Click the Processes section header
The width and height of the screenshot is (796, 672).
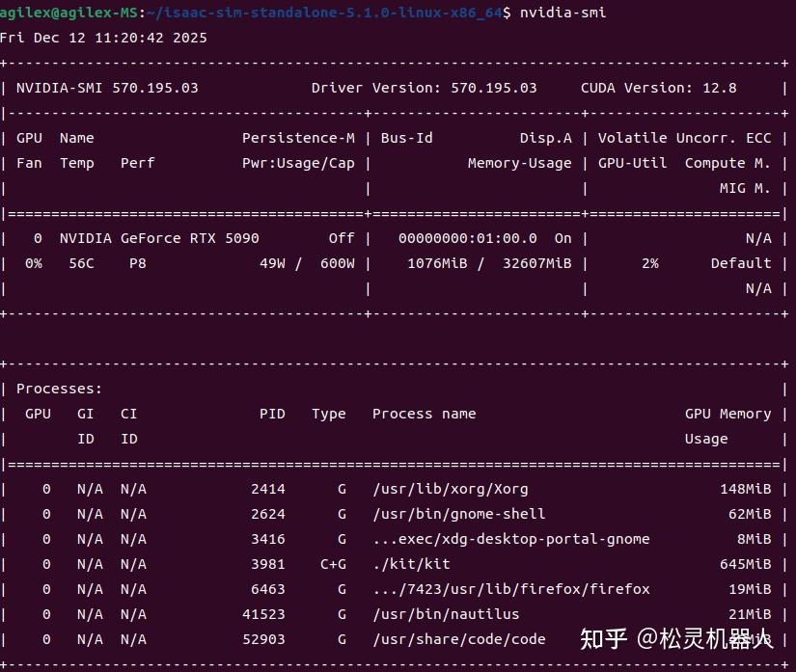tap(58, 389)
